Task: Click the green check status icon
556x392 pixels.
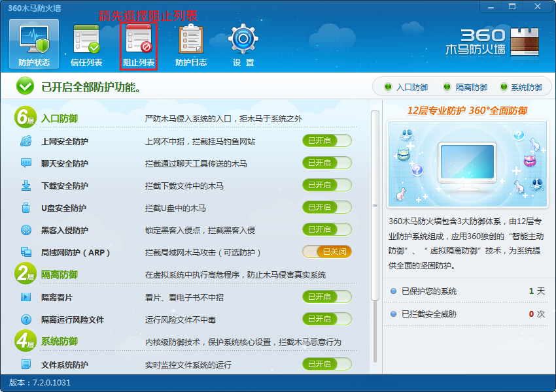Action: pyautogui.click(x=25, y=86)
